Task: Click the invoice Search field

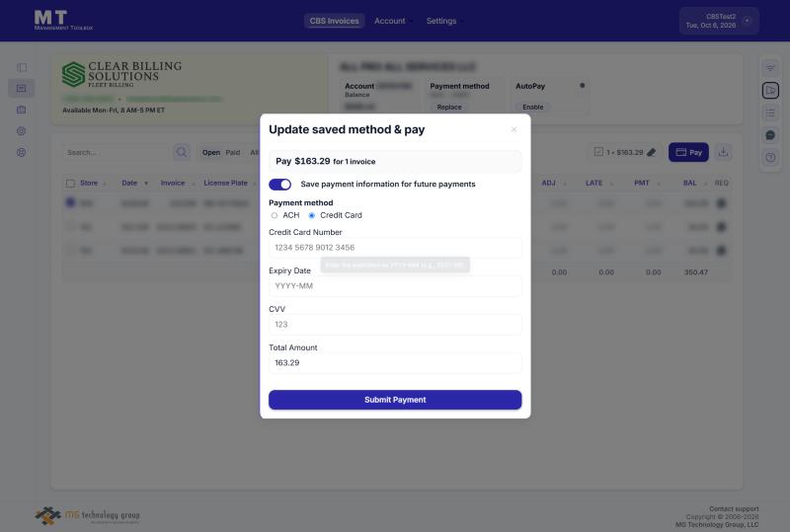Action: [x=116, y=152]
